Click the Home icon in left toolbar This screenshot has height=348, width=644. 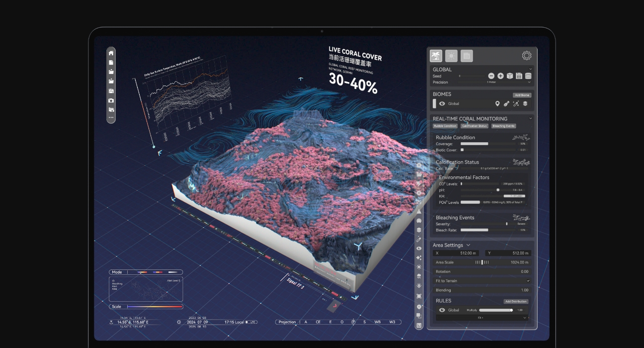click(x=111, y=53)
